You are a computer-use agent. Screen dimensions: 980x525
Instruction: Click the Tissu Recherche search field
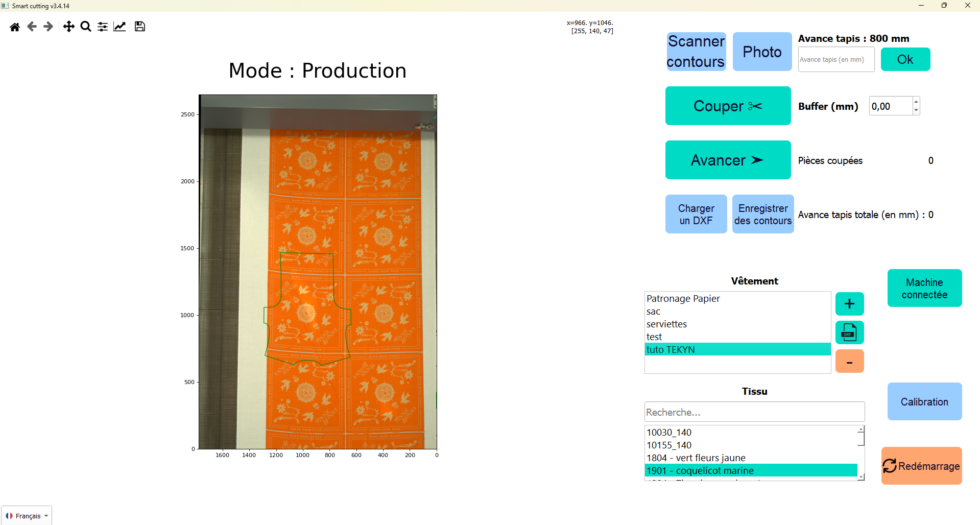coord(754,412)
